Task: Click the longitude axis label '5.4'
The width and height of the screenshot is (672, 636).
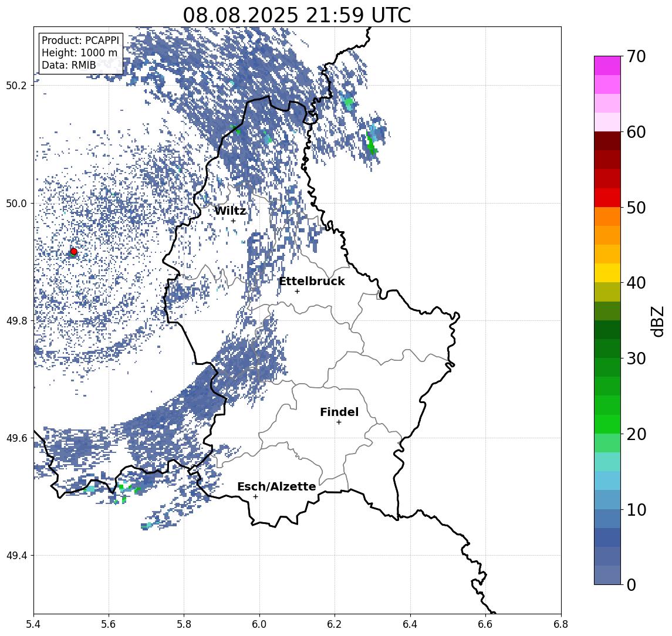Action: pos(34,624)
